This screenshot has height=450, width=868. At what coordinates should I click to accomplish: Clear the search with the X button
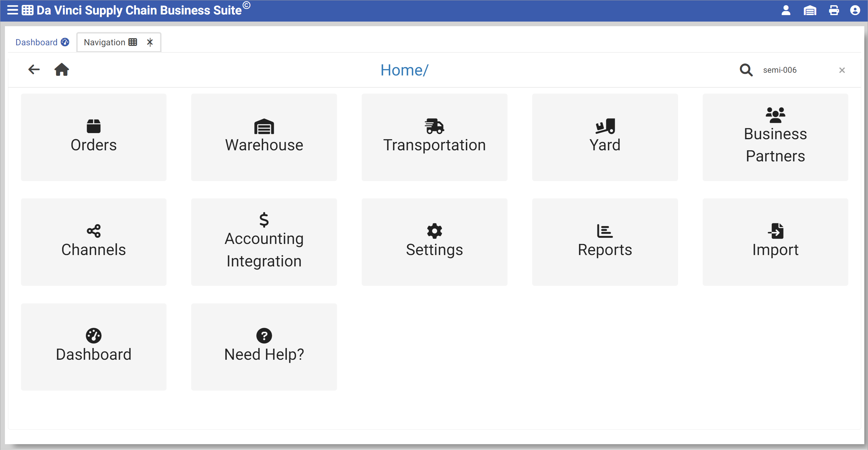click(x=842, y=70)
